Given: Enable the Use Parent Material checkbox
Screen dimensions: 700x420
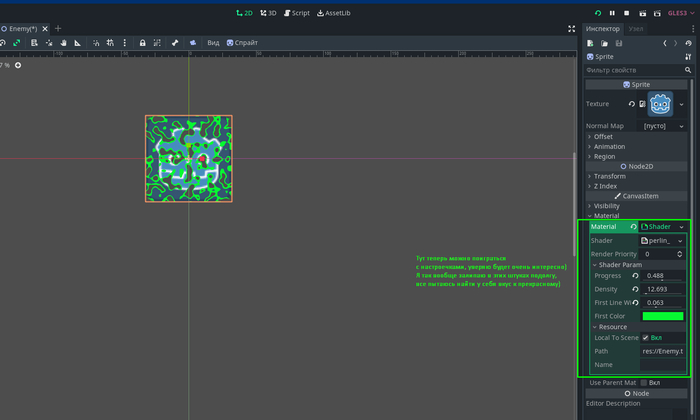Looking at the screenshot, I should [643, 382].
